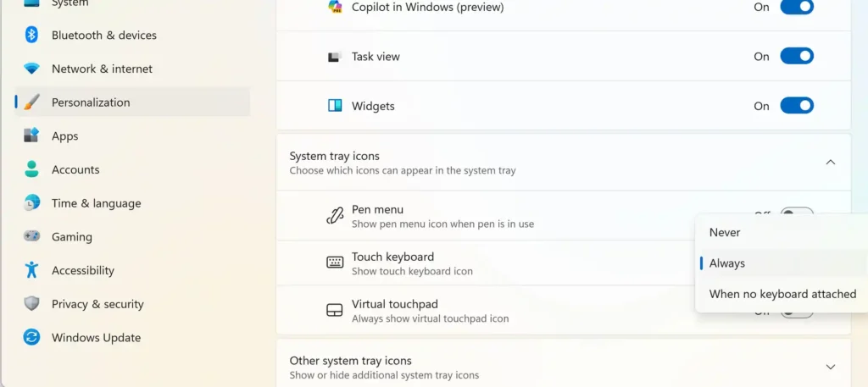868x387 pixels.
Task: Open Bluetooth & devices settings
Action: (x=132, y=36)
